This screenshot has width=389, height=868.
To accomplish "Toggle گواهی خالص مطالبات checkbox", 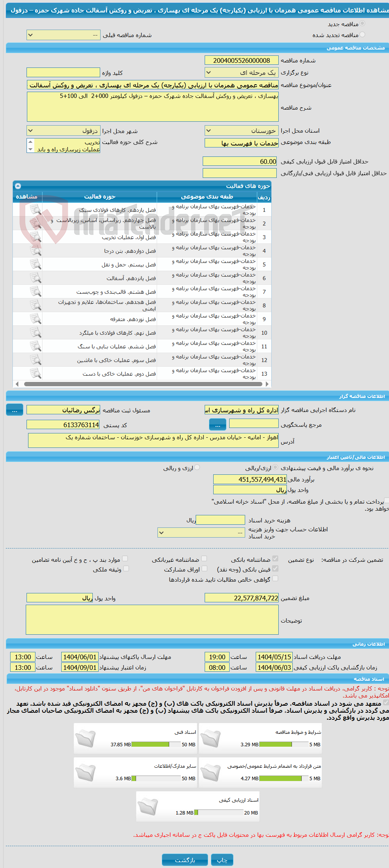I will [275, 579].
